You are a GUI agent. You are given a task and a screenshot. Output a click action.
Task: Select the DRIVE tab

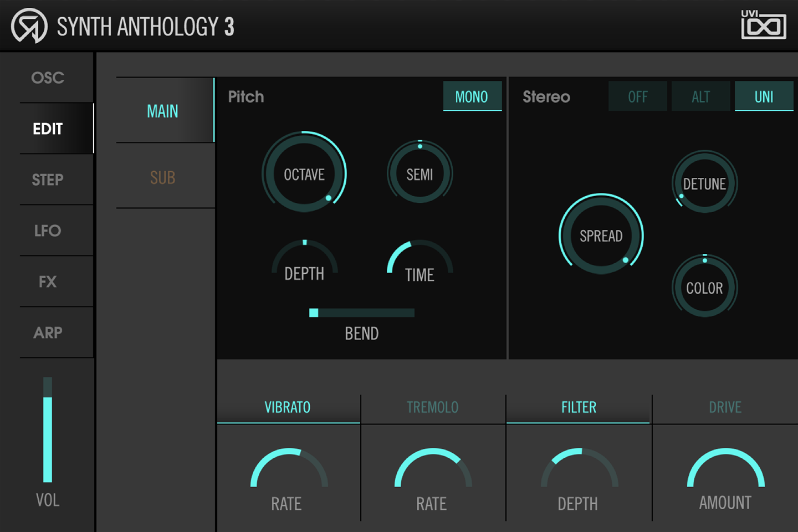pyautogui.click(x=725, y=407)
